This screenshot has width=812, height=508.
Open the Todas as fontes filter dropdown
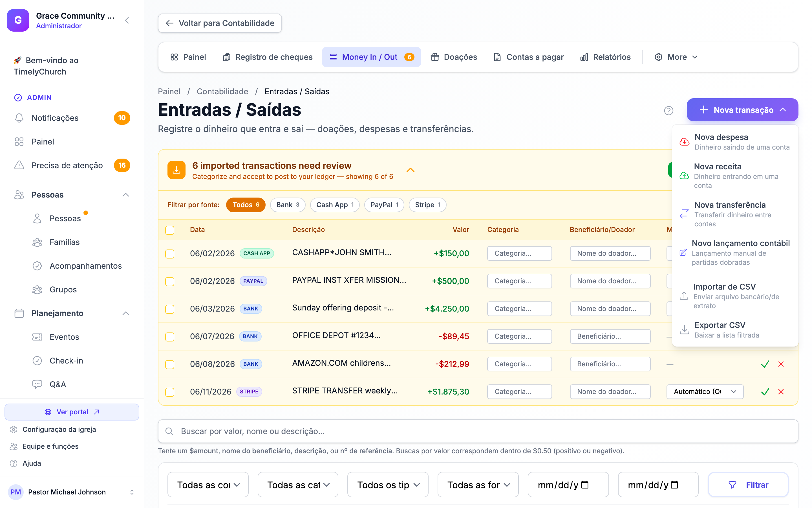478,485
